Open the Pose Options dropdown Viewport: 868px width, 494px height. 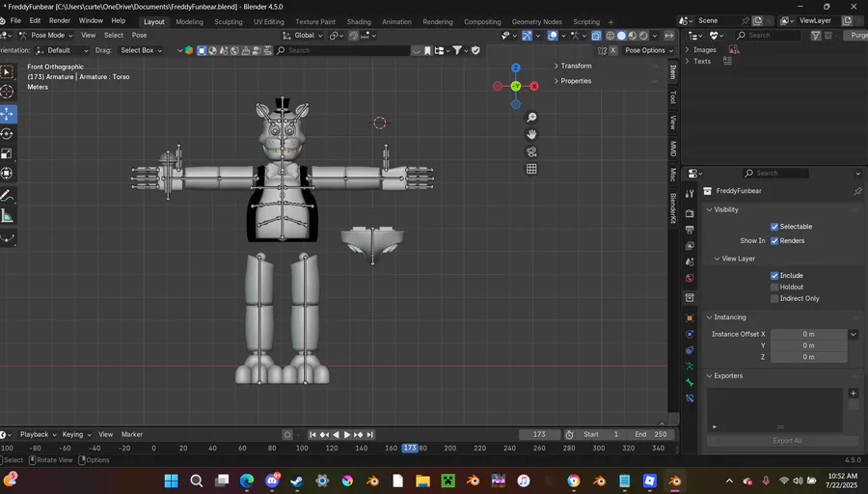648,50
